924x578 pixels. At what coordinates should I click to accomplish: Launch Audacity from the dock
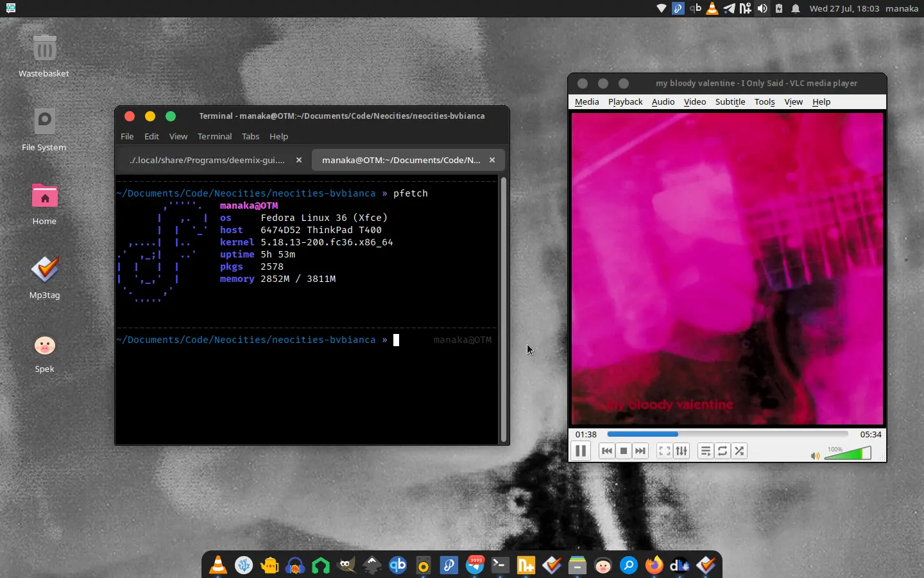295,565
